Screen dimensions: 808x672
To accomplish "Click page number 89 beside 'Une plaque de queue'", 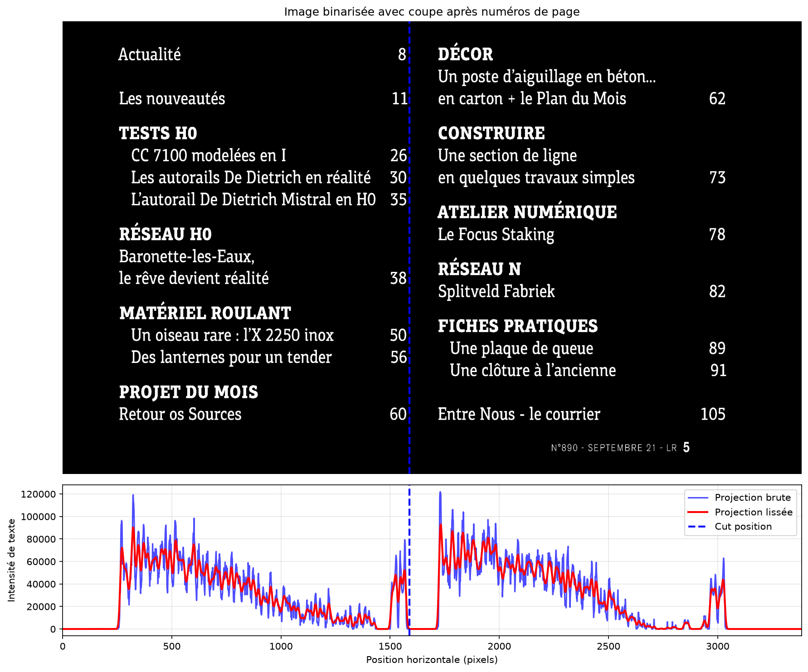I will point(717,348).
